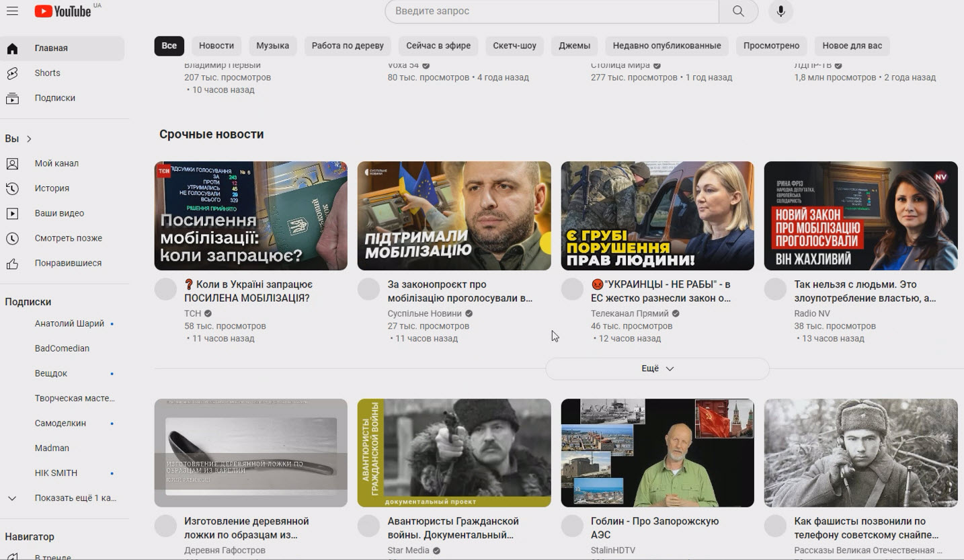Click the ТСН channel avatar
964x560 pixels.
coord(165,289)
